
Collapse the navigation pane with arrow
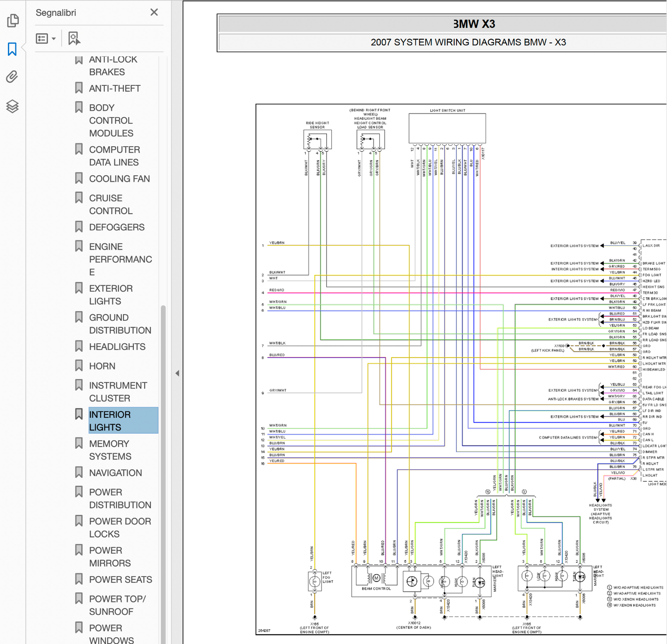point(177,373)
